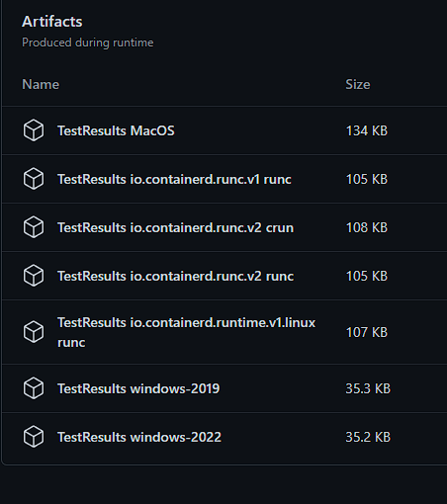Click the package icon for io.containerd.runtime.v1.linux runc
Viewport: 447px width, 504px height.
pyautogui.click(x=34, y=332)
